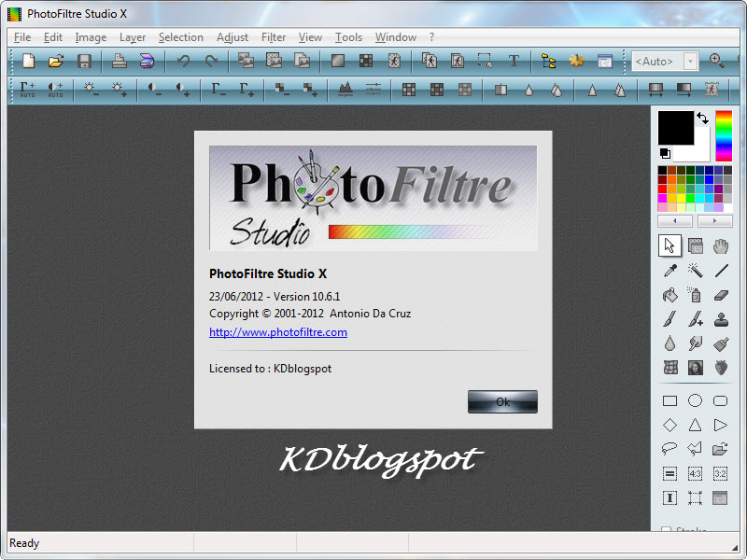Choose the diamond selection shape
The image size is (747, 560).
(669, 425)
